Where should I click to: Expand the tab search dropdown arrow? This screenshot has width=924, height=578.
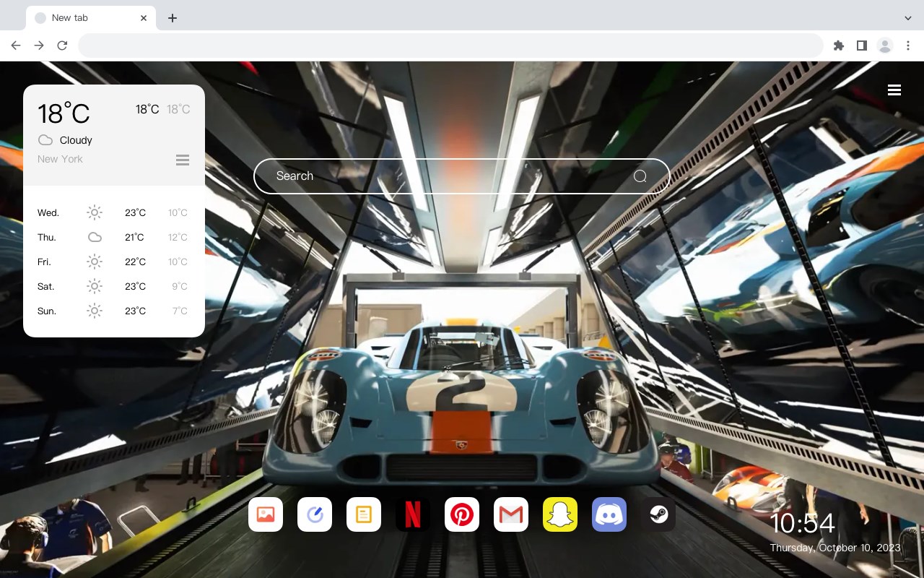click(x=908, y=18)
